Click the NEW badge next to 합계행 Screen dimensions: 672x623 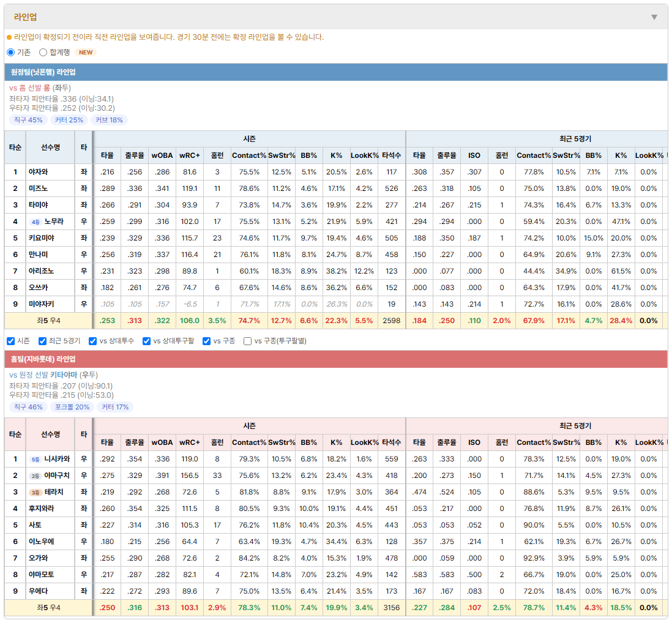[x=86, y=52]
